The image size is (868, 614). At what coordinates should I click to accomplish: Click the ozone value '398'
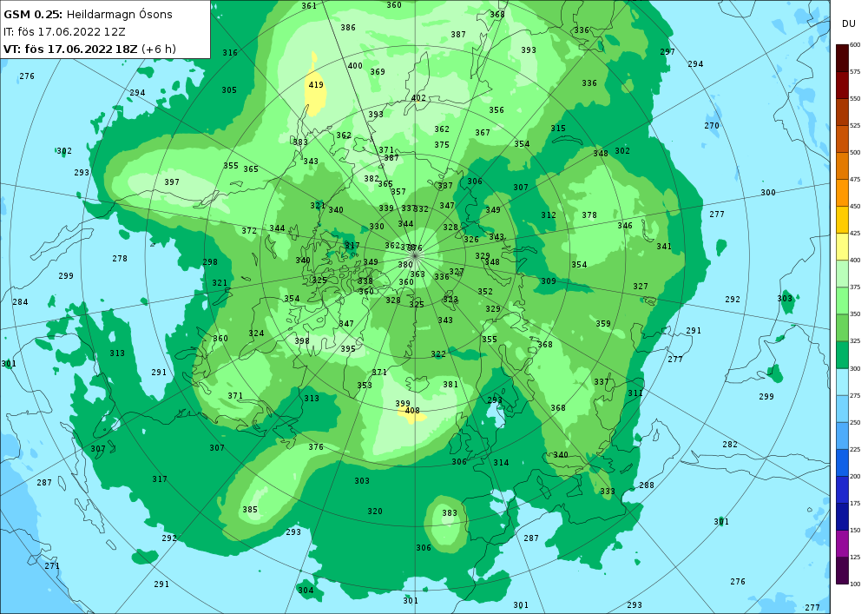point(302,340)
